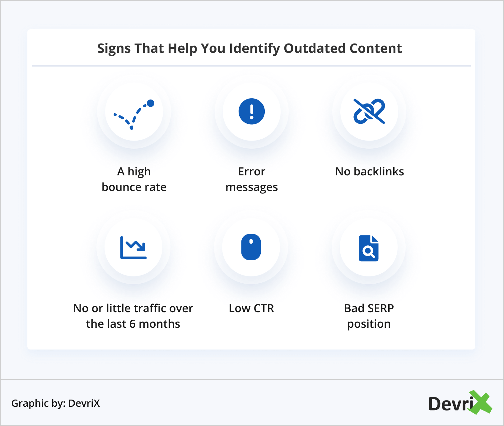Click 'No or little traffic over the last 6 months'
The image size is (504, 426).
[x=133, y=316]
